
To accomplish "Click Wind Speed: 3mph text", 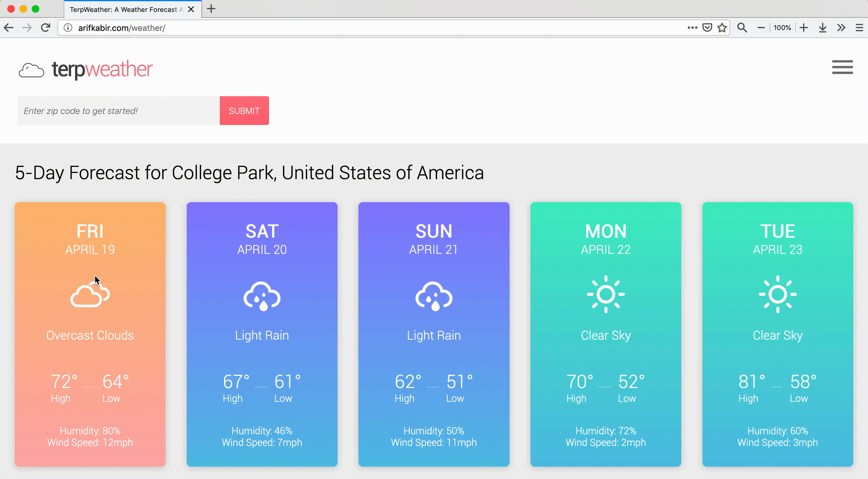I will point(778,443).
